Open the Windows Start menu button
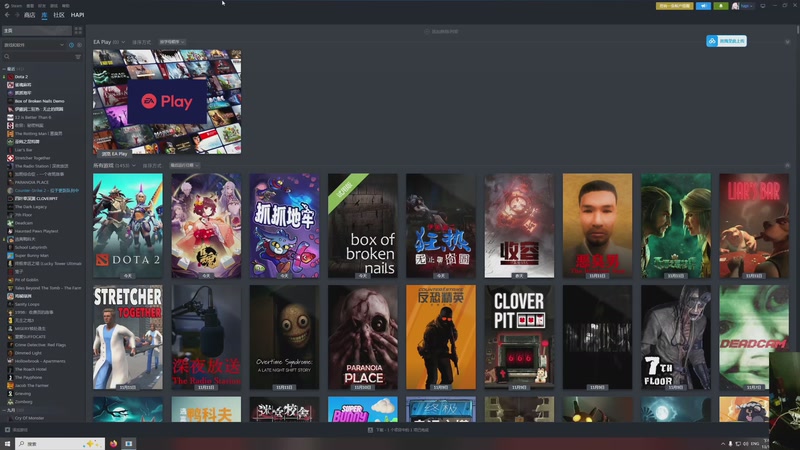Screen dimensions: 800x450 pyautogui.click(x=7, y=444)
